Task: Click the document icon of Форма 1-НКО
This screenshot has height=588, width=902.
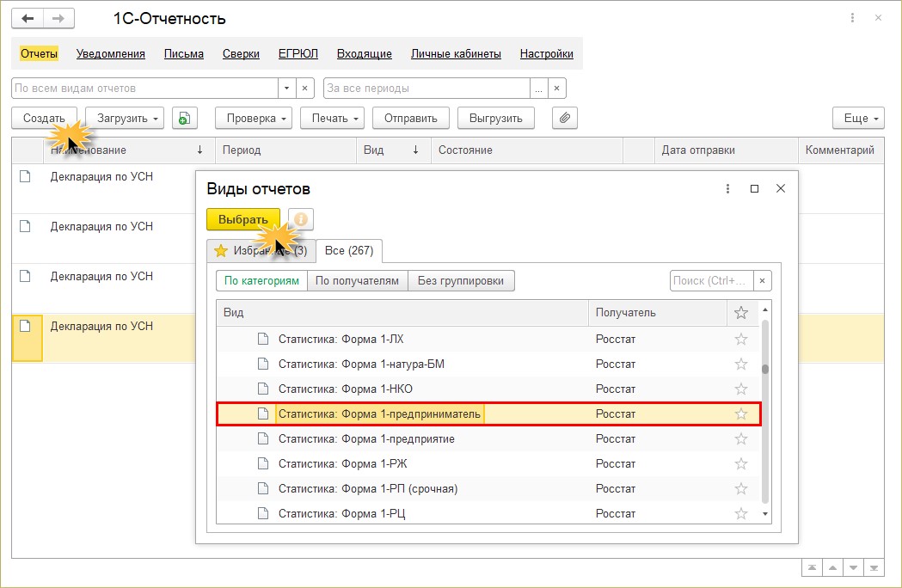Action: (x=263, y=389)
